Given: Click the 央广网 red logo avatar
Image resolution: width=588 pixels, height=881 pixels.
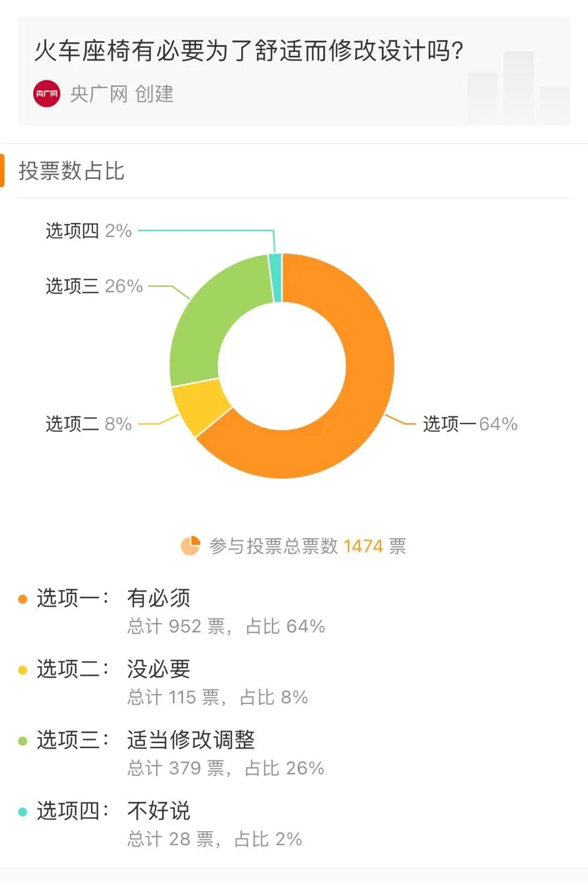Looking at the screenshot, I should click(x=47, y=94).
